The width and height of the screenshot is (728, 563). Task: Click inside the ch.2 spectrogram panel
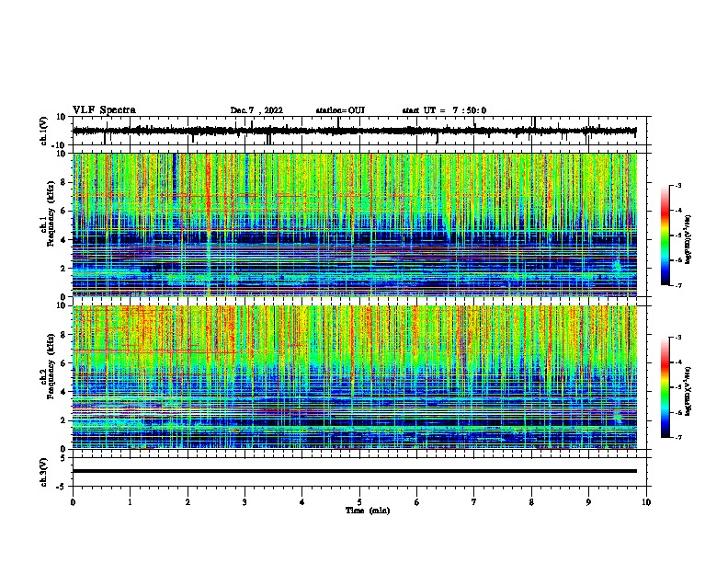[355, 377]
